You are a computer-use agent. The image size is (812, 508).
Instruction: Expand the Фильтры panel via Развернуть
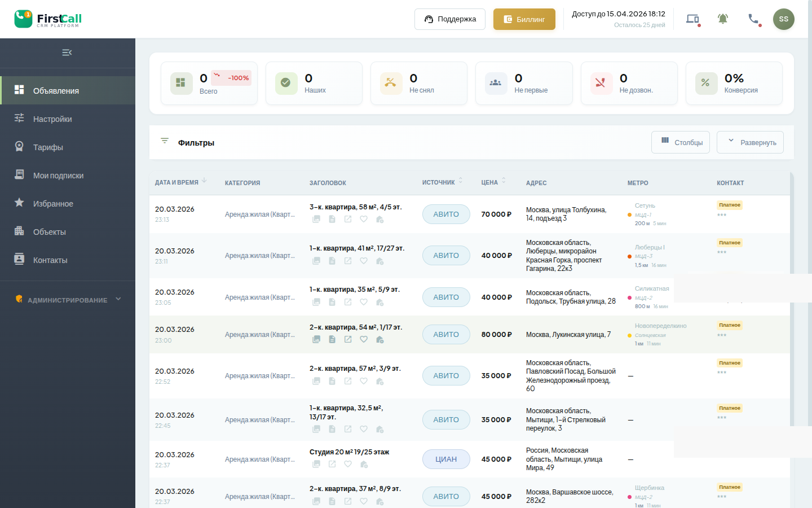click(x=750, y=142)
